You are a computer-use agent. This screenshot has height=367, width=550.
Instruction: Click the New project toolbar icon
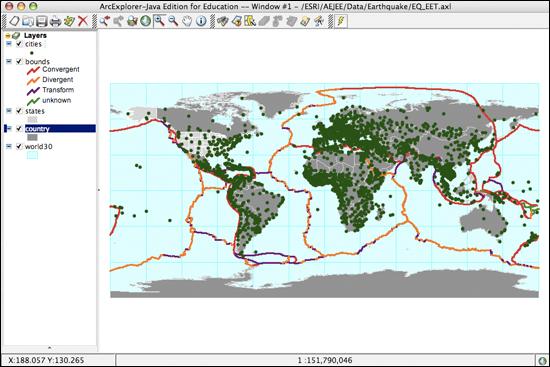14,21
